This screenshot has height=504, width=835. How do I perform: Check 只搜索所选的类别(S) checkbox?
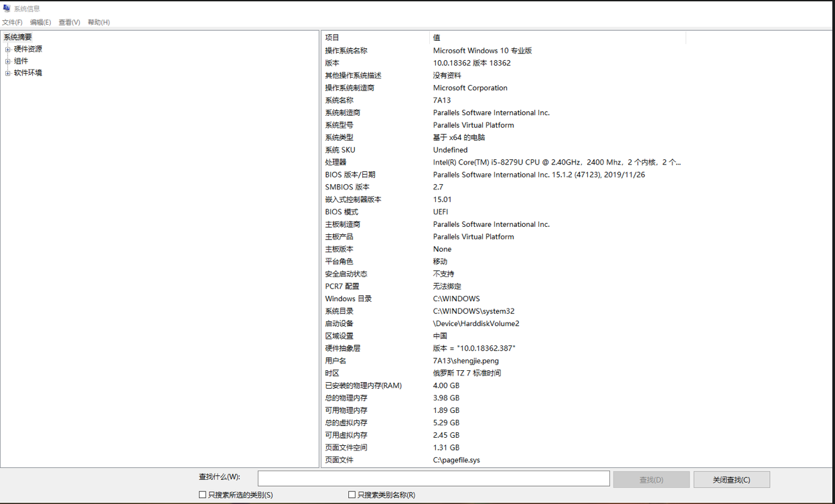point(202,495)
